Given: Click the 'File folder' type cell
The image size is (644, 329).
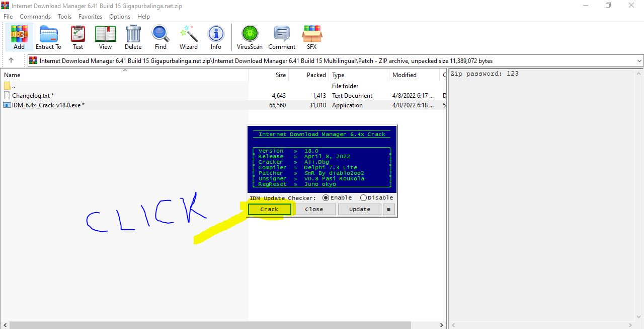Looking at the screenshot, I should click(x=345, y=86).
